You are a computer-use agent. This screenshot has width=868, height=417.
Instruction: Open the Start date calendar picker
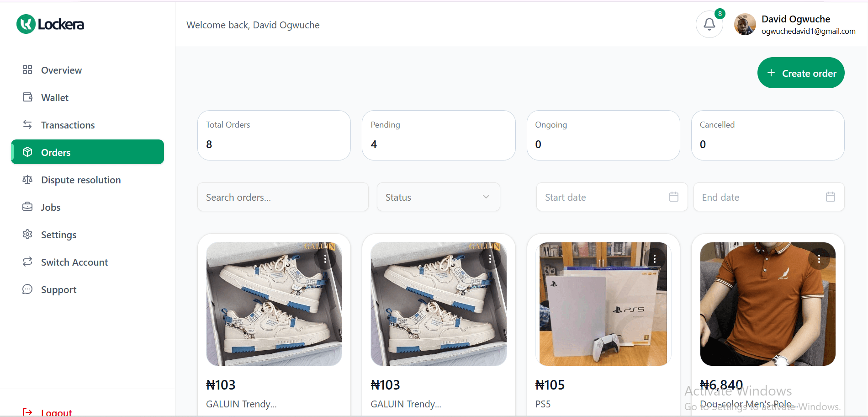[673, 197]
